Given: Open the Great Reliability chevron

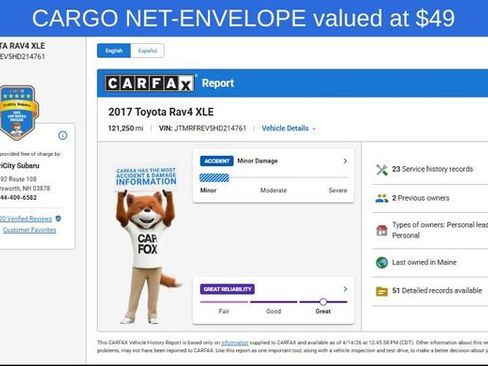Looking at the screenshot, I should 345,289.
